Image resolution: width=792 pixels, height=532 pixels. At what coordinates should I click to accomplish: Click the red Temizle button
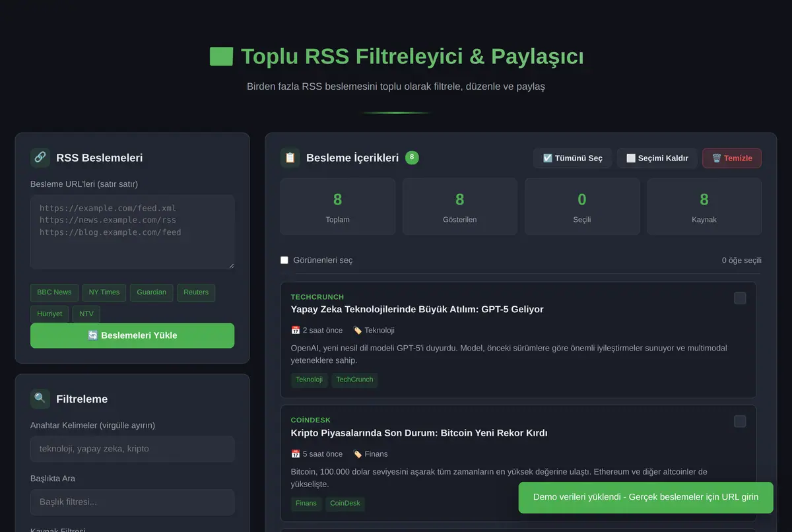[732, 158]
